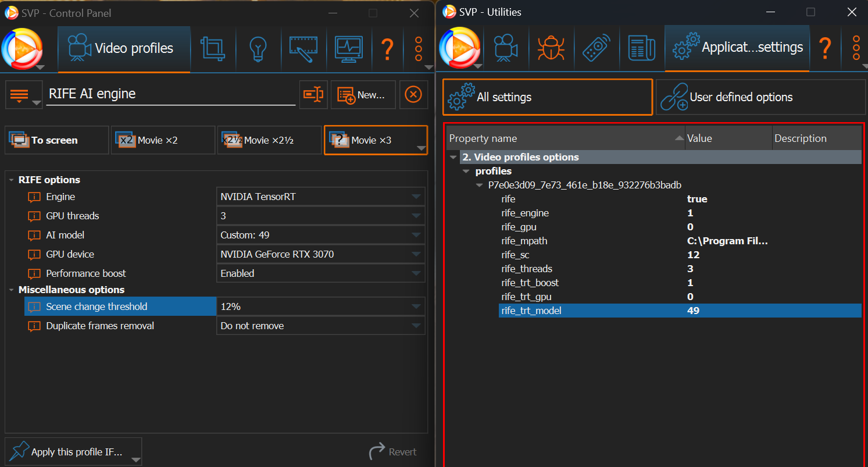The image size is (868, 467).
Task: Click the newspaper log icon in Utilities
Action: [642, 48]
